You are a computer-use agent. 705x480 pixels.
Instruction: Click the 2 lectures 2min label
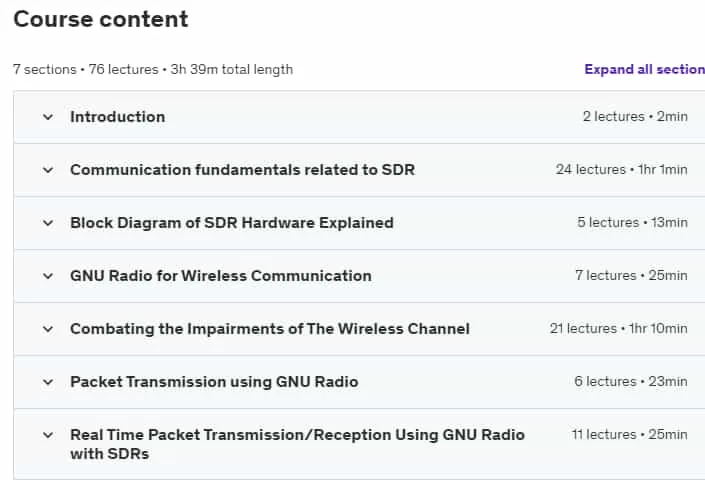[x=635, y=116]
